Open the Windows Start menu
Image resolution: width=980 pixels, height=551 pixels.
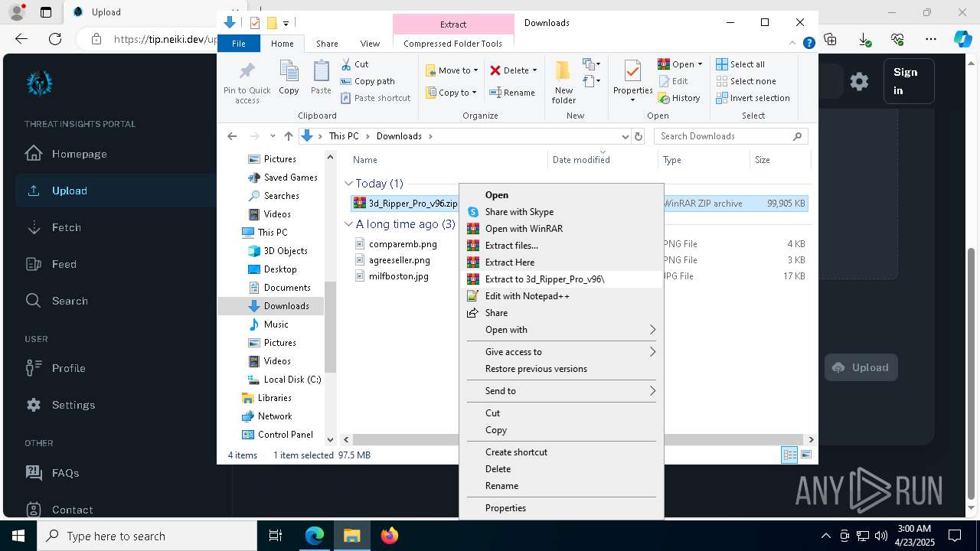[x=18, y=536]
